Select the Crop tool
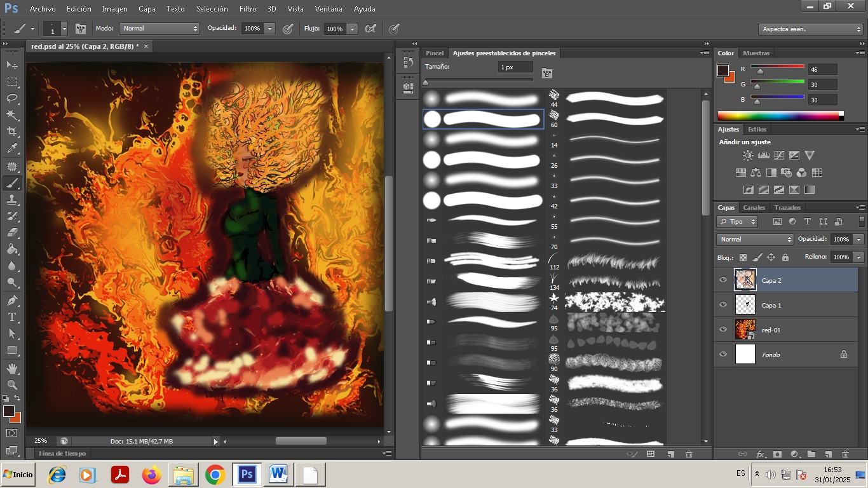 pos(12,132)
